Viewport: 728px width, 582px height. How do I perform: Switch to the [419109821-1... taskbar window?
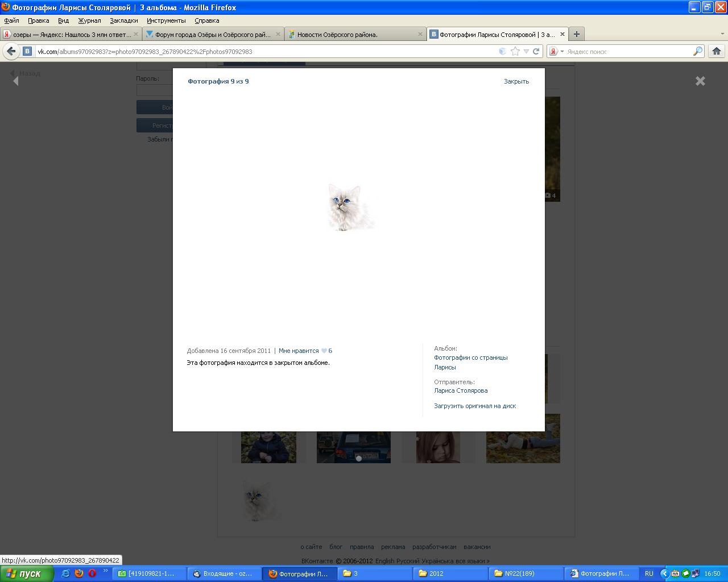tap(150, 573)
